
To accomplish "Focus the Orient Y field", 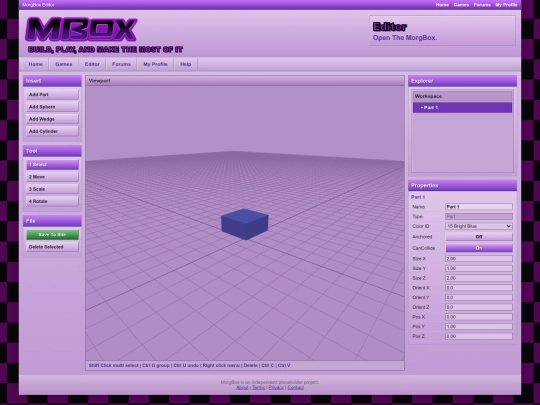I will point(479,297).
